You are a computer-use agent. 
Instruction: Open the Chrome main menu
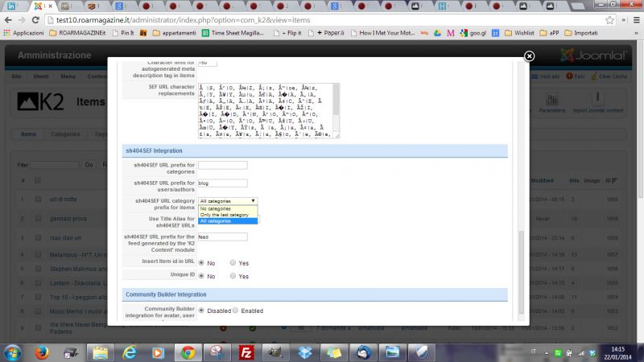[x=637, y=19]
